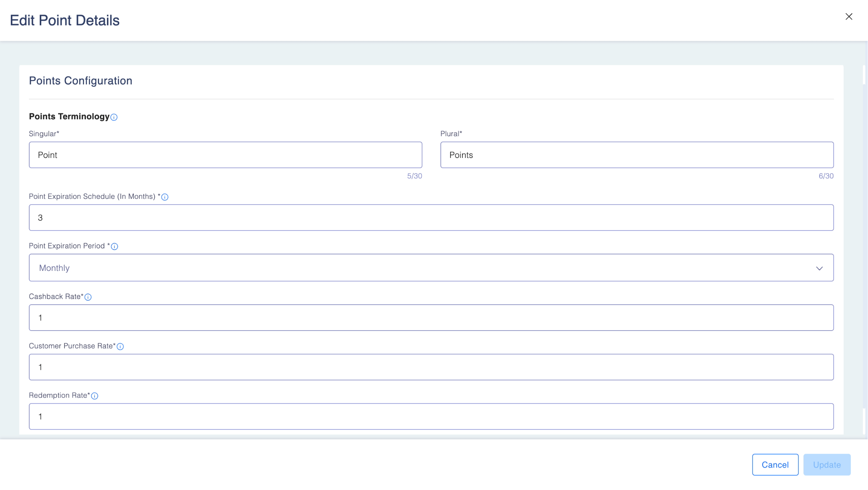Click info icon next to Point Expiration Period

coord(114,247)
